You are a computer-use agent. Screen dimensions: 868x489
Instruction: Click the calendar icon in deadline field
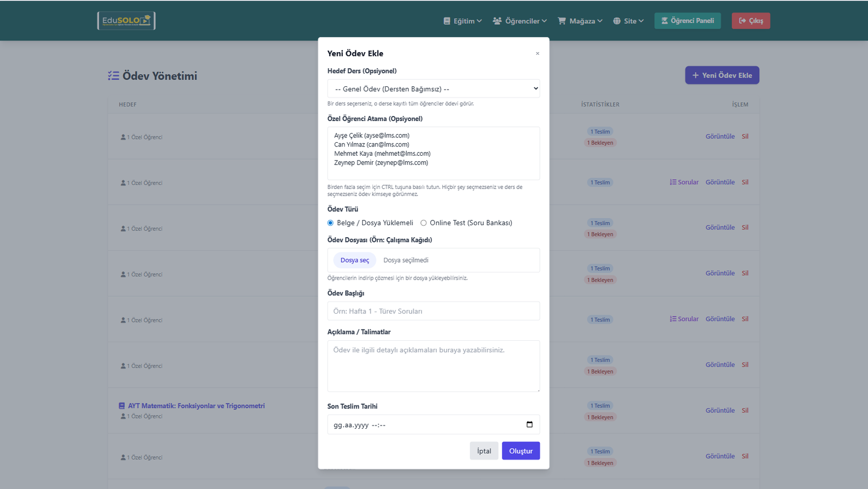coord(529,424)
